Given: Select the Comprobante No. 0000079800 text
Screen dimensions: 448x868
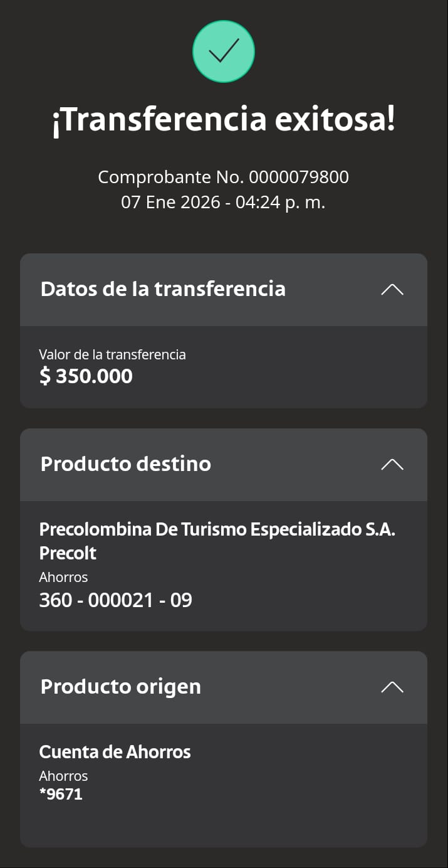Looking at the screenshot, I should 224,177.
